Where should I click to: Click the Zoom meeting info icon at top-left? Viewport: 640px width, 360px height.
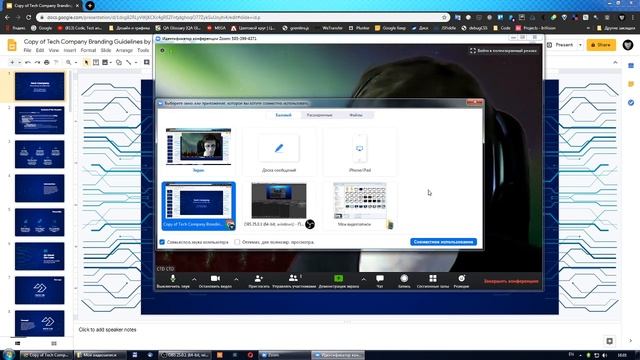[162, 51]
